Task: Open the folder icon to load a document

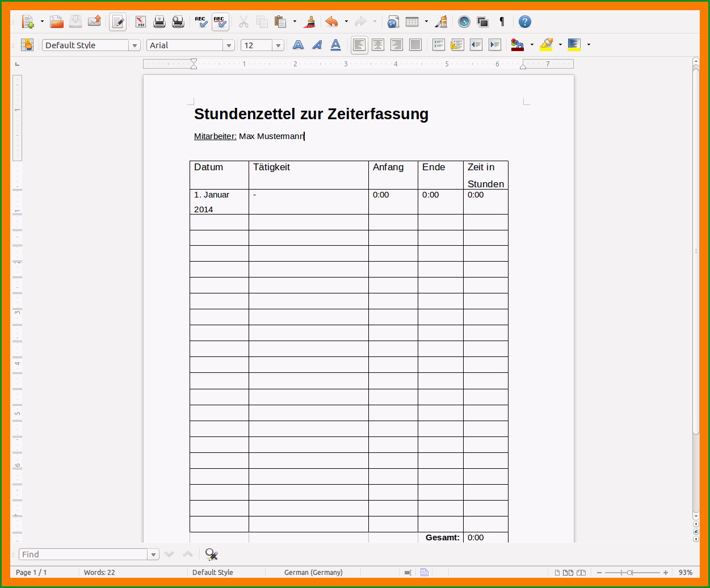Action: pyautogui.click(x=57, y=22)
